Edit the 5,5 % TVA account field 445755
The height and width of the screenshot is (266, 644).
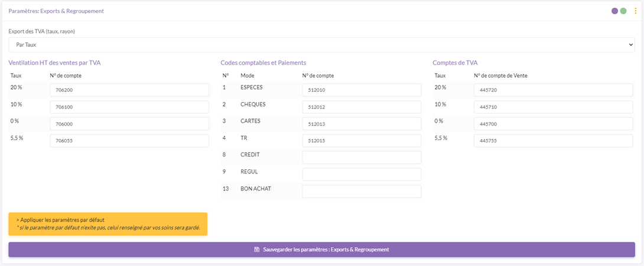point(554,141)
